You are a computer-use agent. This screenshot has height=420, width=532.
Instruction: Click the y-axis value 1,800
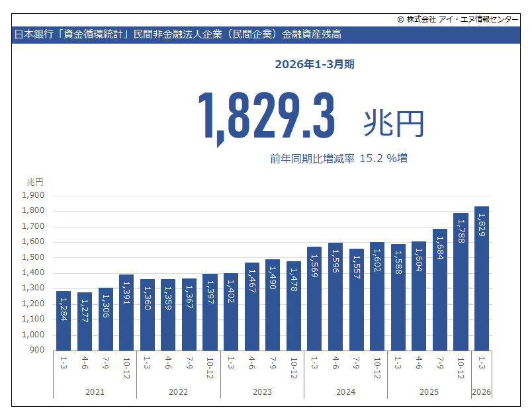pos(33,210)
